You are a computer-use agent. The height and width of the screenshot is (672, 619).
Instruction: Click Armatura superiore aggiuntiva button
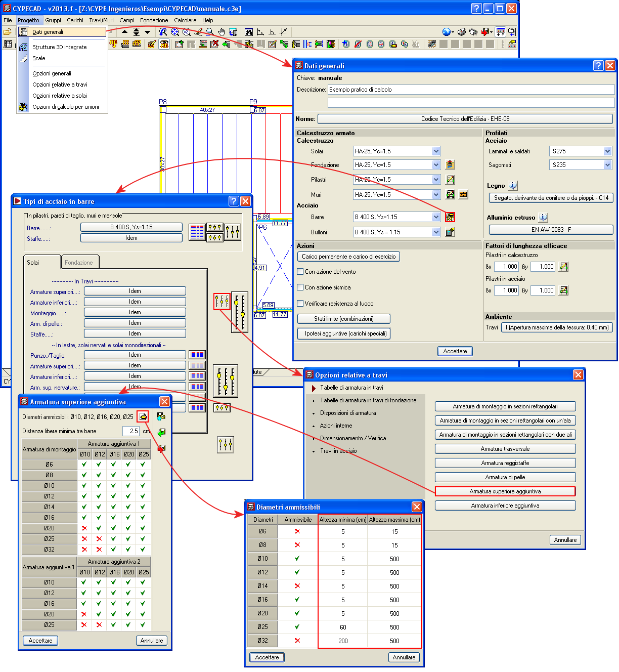pos(505,491)
